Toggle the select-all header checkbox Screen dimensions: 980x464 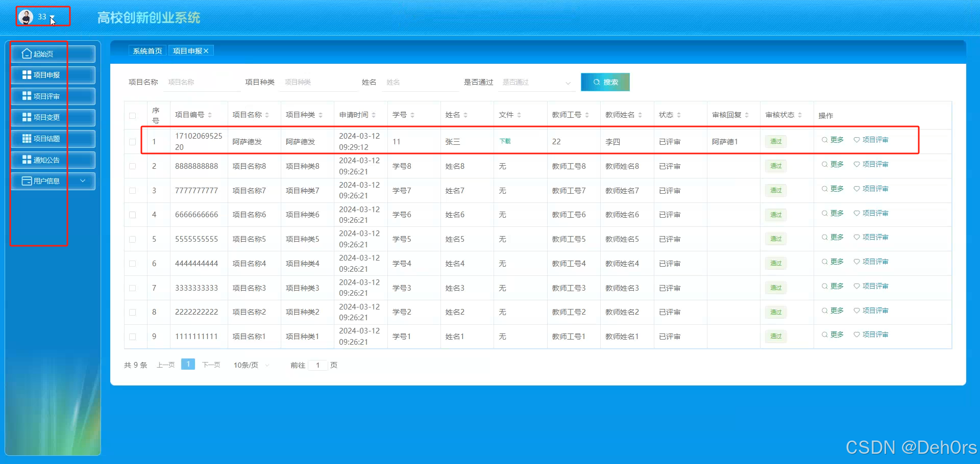coord(133,116)
